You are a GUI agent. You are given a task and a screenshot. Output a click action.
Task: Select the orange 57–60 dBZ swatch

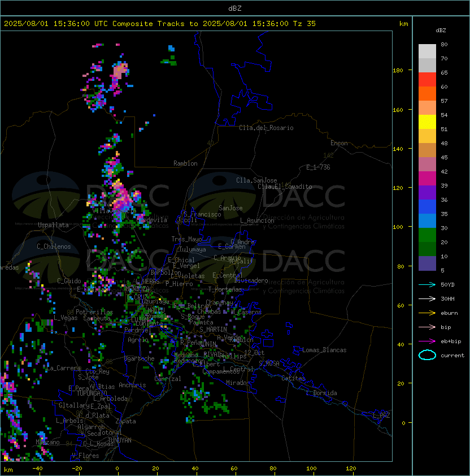tap(427, 93)
